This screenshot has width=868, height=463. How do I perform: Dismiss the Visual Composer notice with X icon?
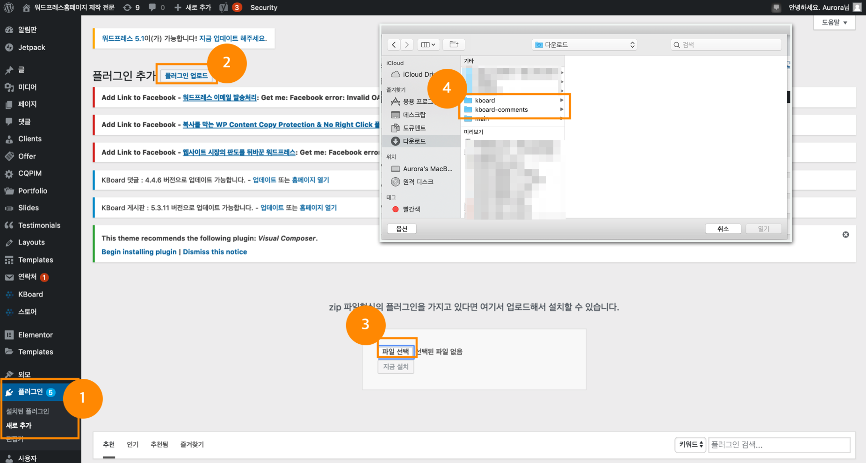pos(846,235)
